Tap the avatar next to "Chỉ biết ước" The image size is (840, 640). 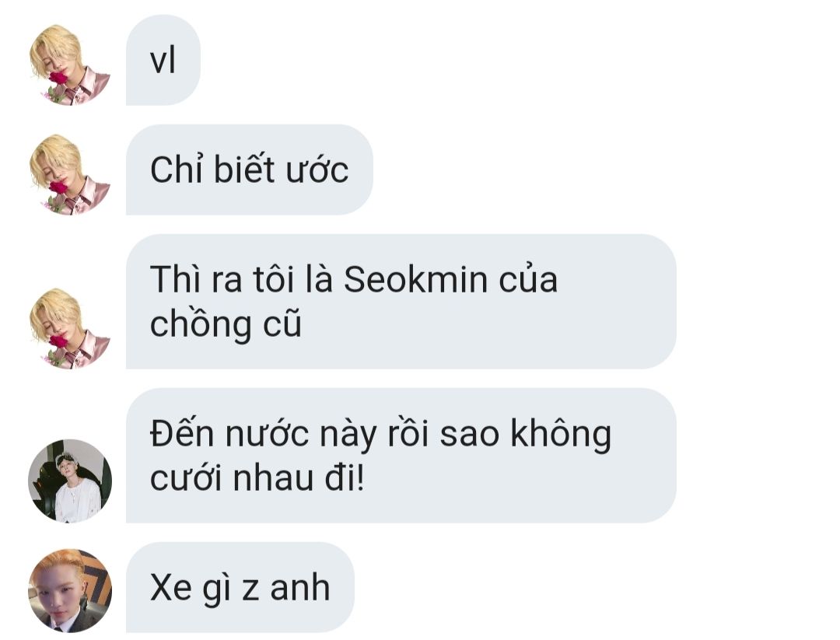pos(70,174)
